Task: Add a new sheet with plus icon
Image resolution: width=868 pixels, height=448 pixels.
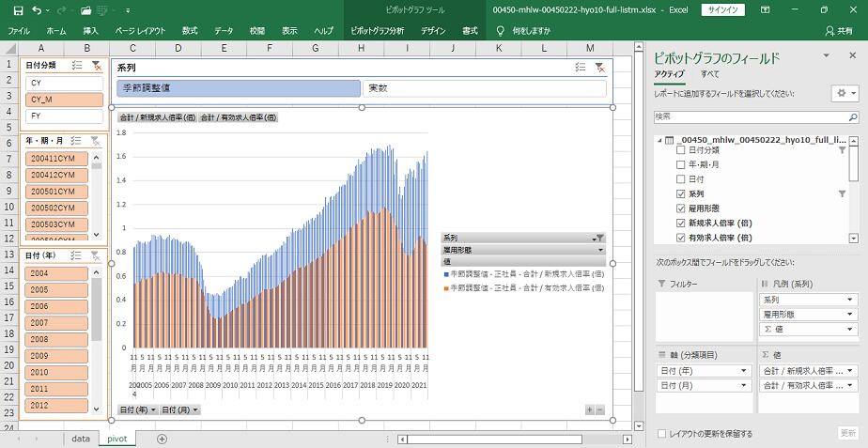Action: [x=162, y=439]
